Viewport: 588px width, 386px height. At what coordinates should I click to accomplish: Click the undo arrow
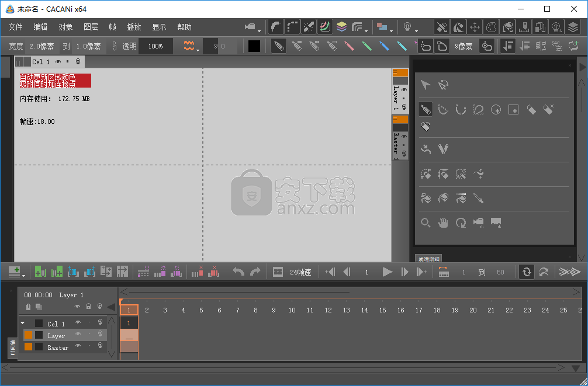[x=238, y=272]
